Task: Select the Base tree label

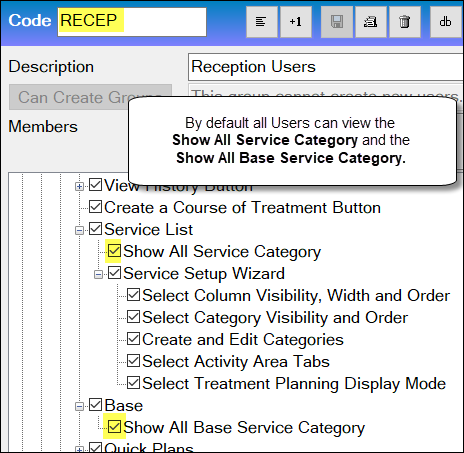Action: [x=124, y=406]
